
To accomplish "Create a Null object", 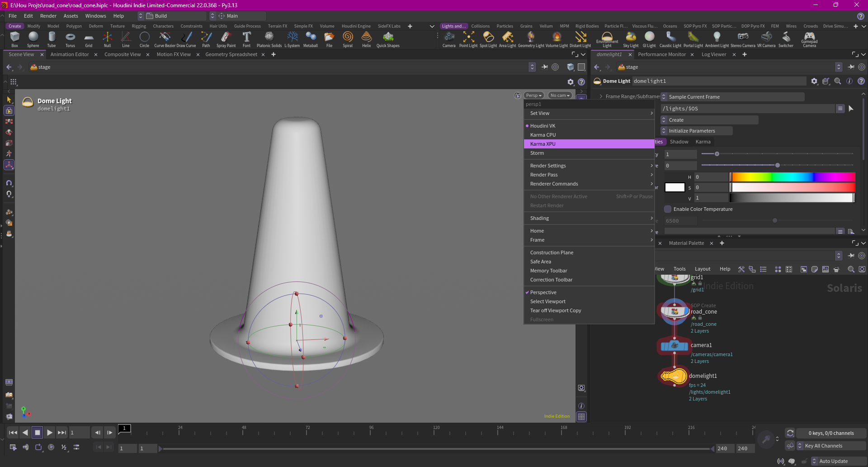I will coord(107,39).
